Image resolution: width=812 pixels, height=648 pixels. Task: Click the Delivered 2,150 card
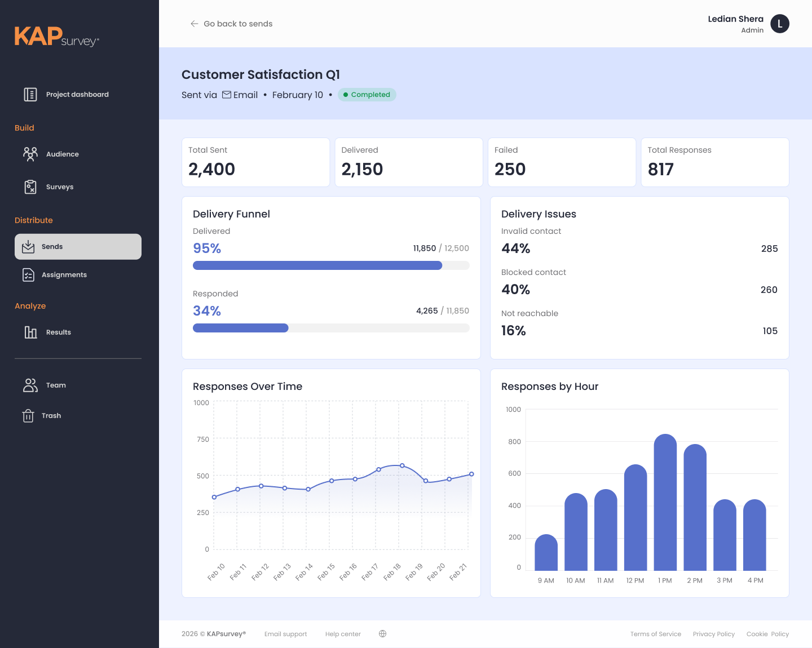coord(409,162)
